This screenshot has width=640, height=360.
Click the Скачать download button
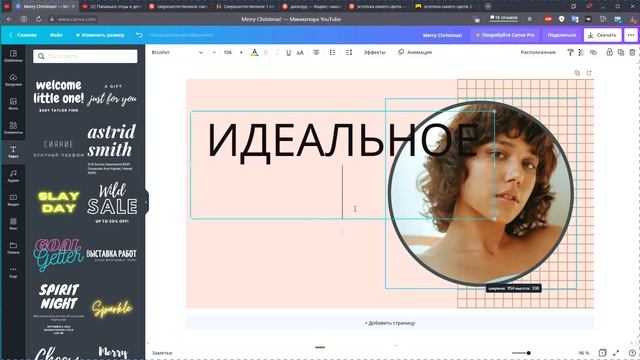coord(602,35)
